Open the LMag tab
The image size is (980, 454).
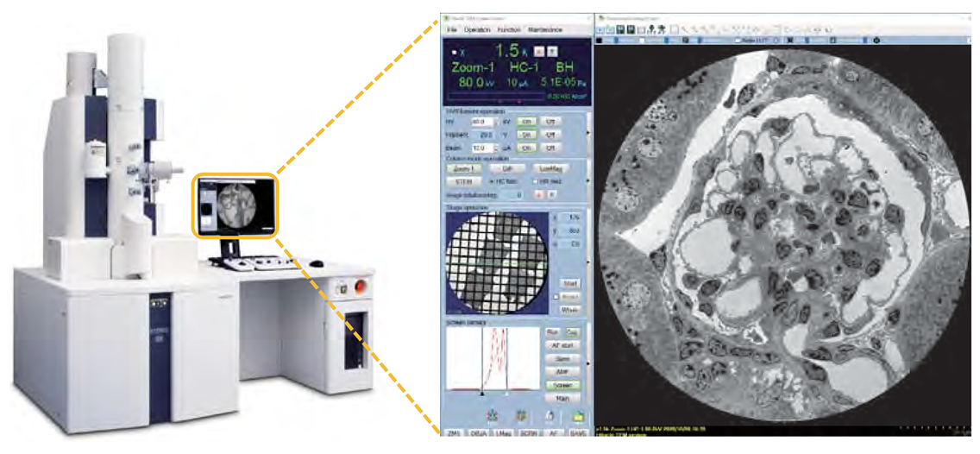click(x=504, y=433)
